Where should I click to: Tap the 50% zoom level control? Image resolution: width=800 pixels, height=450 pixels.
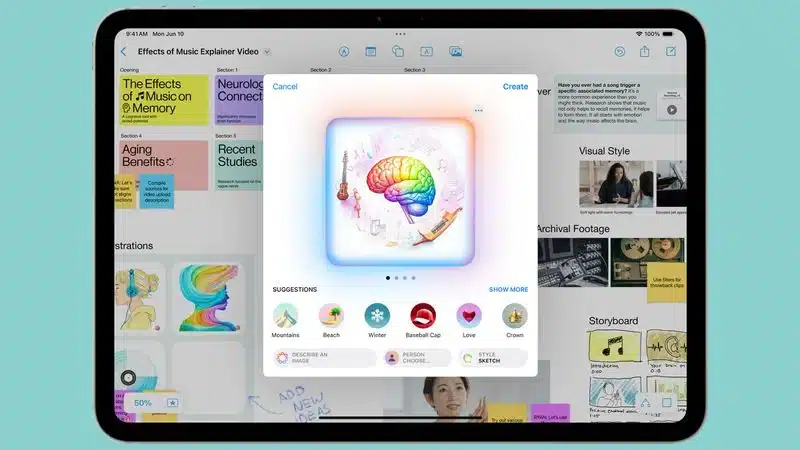coord(143,403)
